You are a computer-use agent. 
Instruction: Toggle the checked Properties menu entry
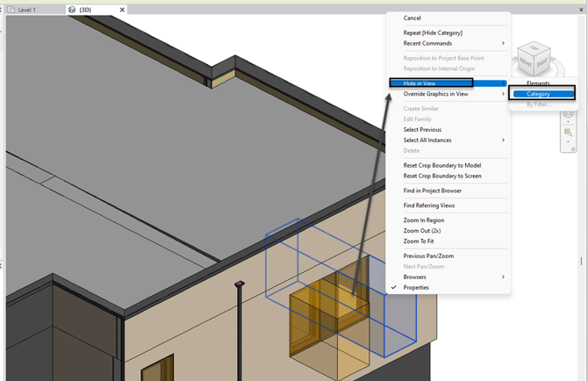tap(416, 288)
